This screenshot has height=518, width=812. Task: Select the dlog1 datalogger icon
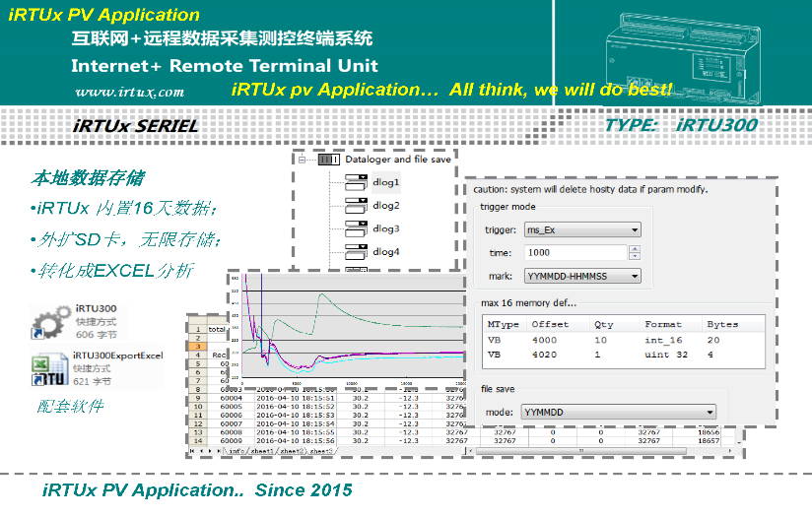tap(357, 183)
